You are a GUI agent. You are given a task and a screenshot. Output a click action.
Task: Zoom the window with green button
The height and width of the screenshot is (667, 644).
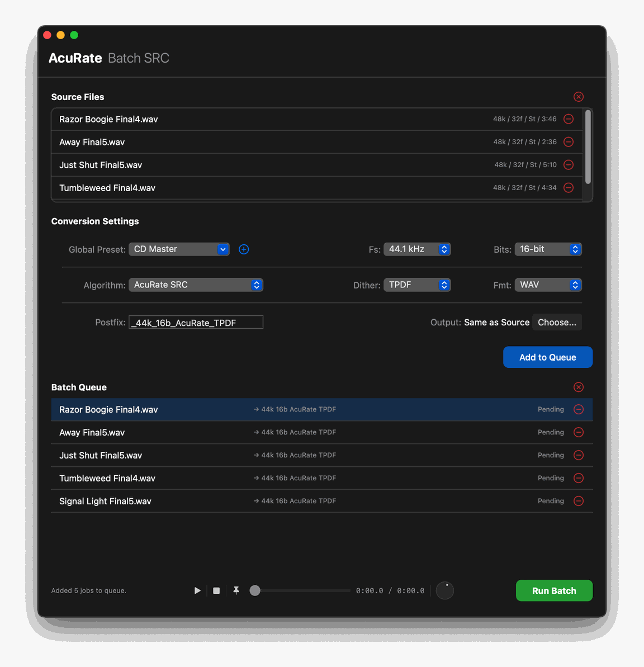pos(74,35)
